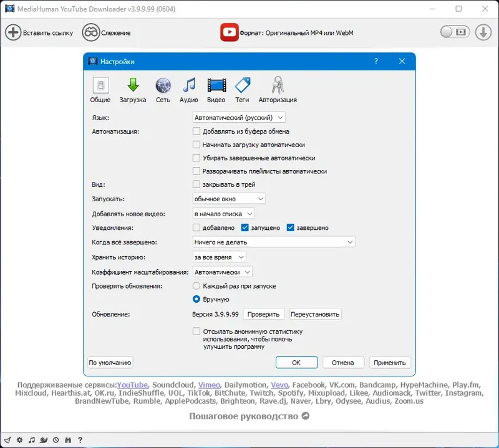This screenshot has height=448, width=499.
Task: Open the Язык language dropdown
Action: pyautogui.click(x=239, y=117)
